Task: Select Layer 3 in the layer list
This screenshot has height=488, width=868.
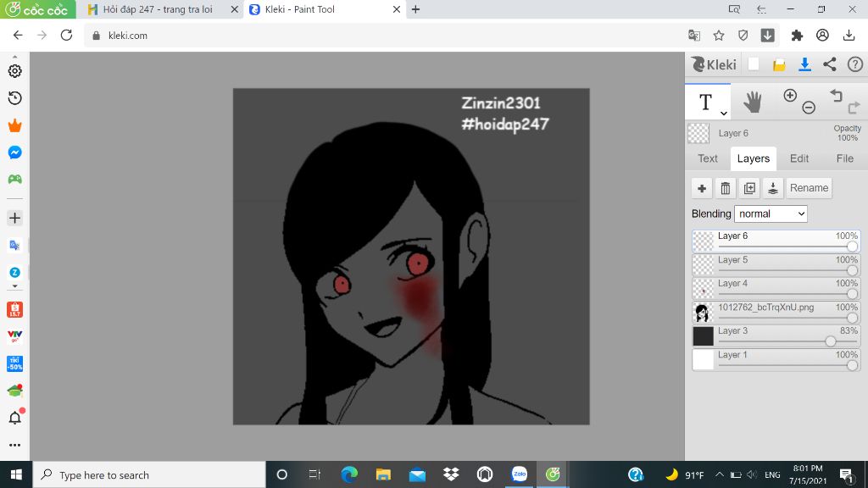Action: (x=776, y=335)
